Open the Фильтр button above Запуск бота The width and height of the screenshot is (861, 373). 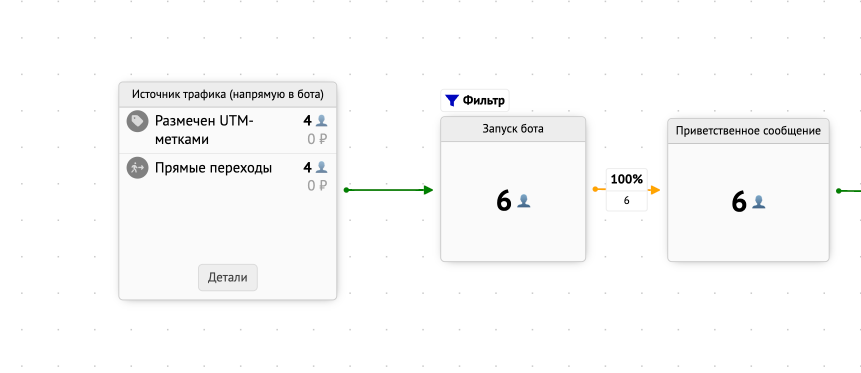[x=475, y=101]
